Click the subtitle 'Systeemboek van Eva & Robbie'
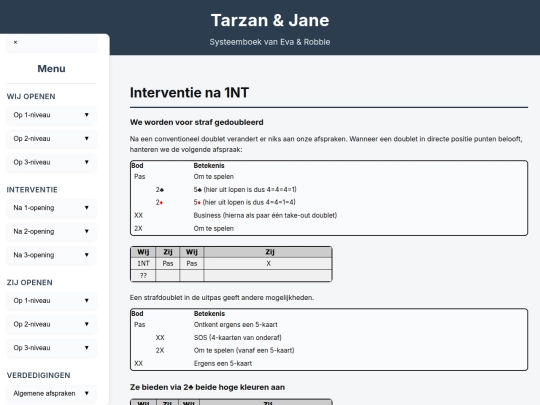This screenshot has height=405, width=540. click(270, 42)
